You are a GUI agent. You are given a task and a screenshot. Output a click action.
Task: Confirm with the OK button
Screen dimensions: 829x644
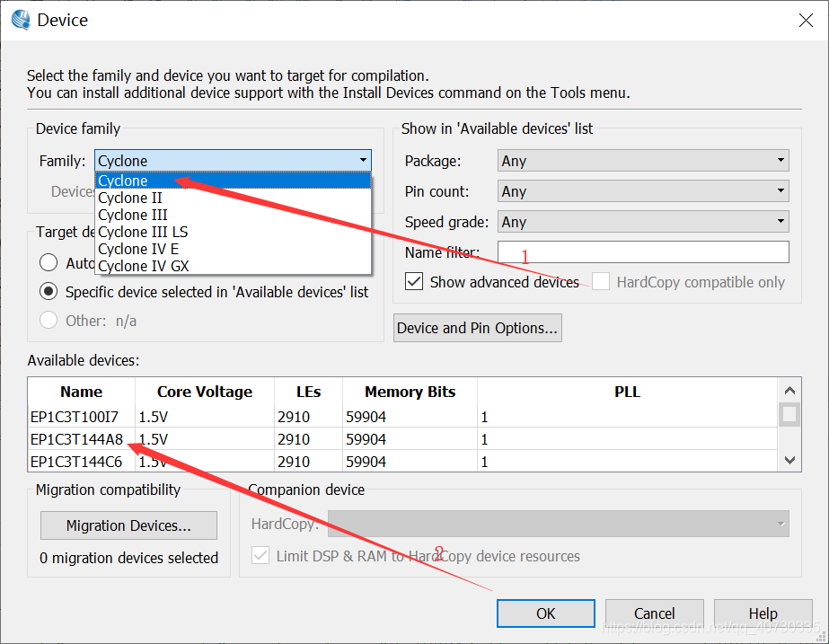[545, 613]
